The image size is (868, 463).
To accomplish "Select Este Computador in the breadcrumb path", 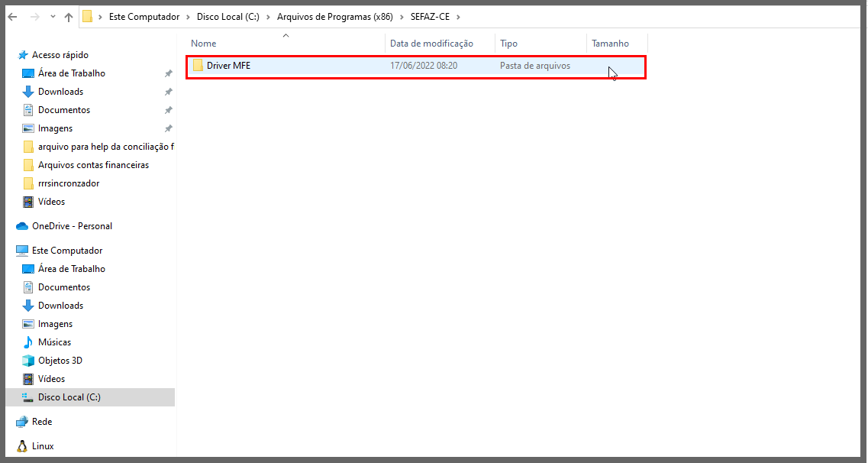I will tap(144, 17).
